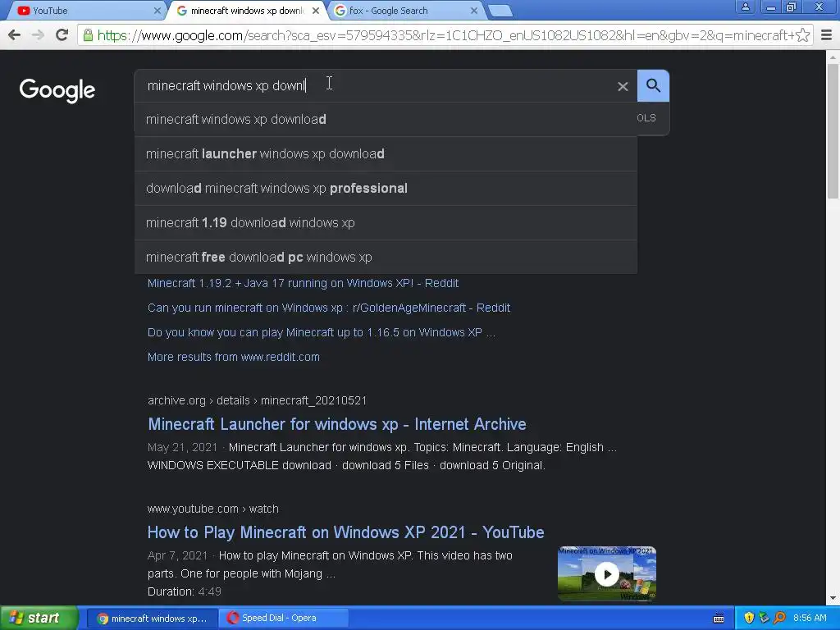The image size is (840, 630).
Task: Click the Chrome taskbar item for minecraft windows xp
Action: click(152, 619)
